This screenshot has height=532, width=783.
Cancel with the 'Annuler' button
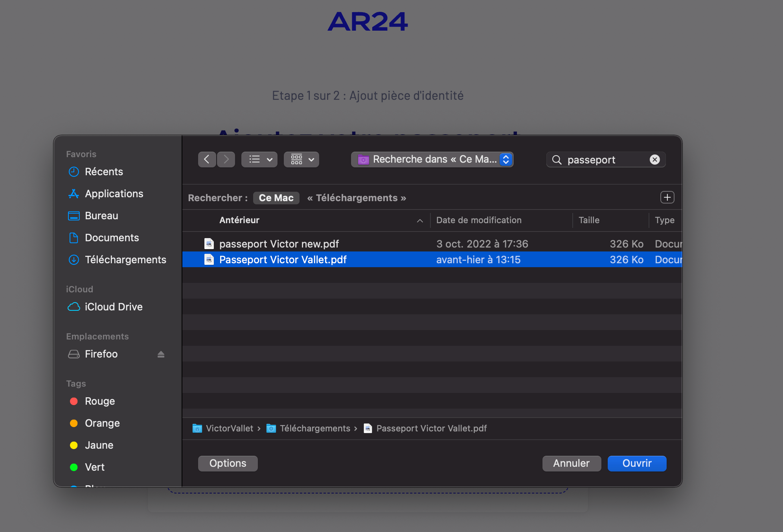coord(572,463)
